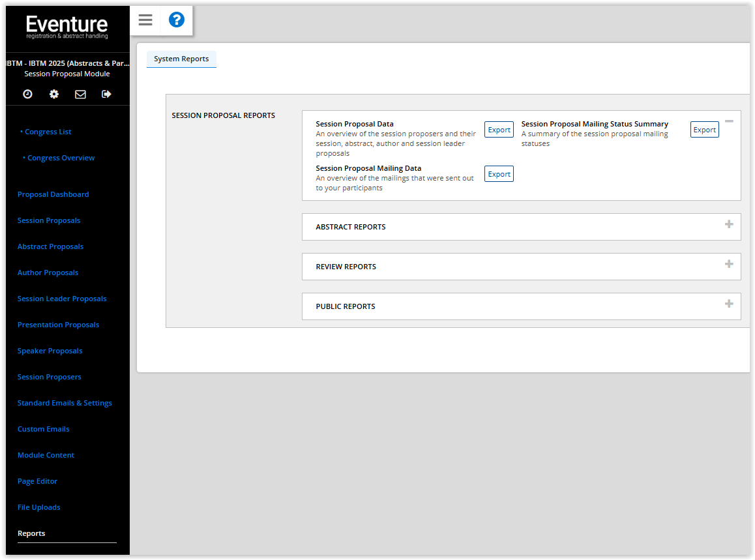Viewport: 755px width, 560px height.
Task: Export the Session Proposal Mailing Status Summary
Action: tap(704, 129)
